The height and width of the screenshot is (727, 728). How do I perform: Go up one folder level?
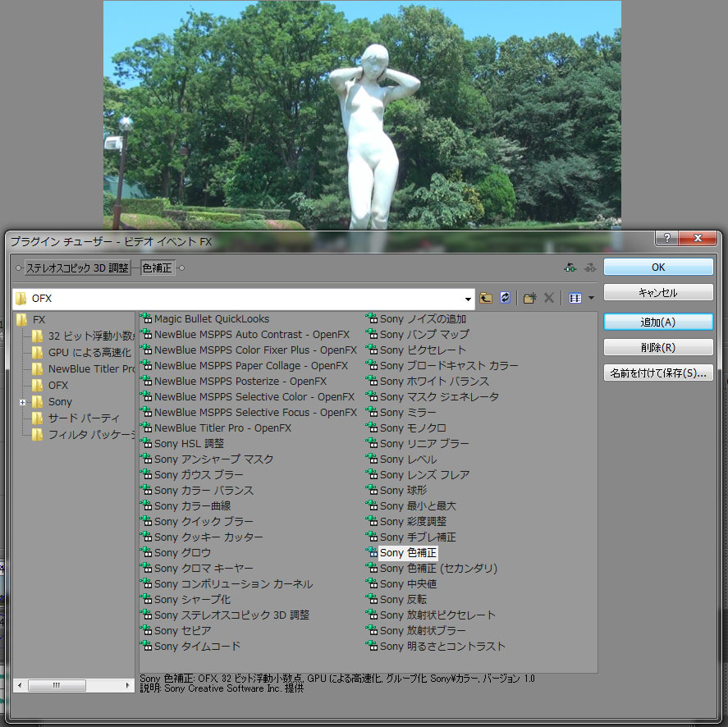pyautogui.click(x=486, y=298)
